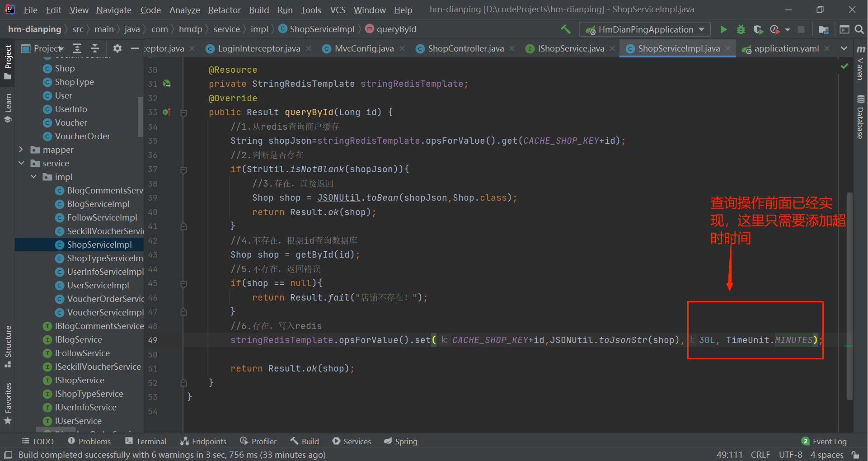The height and width of the screenshot is (461, 868).
Task: Open the Event Log
Action: tap(824, 441)
